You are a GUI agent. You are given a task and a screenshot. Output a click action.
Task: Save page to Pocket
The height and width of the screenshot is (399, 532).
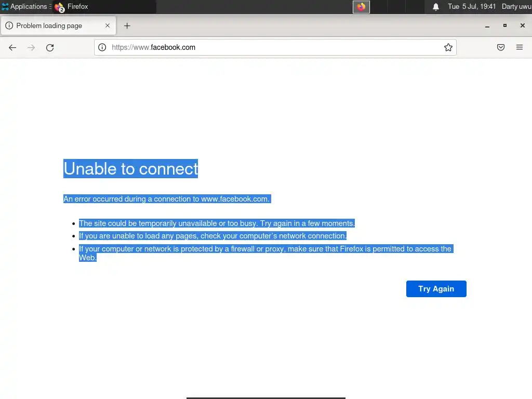[x=501, y=47]
